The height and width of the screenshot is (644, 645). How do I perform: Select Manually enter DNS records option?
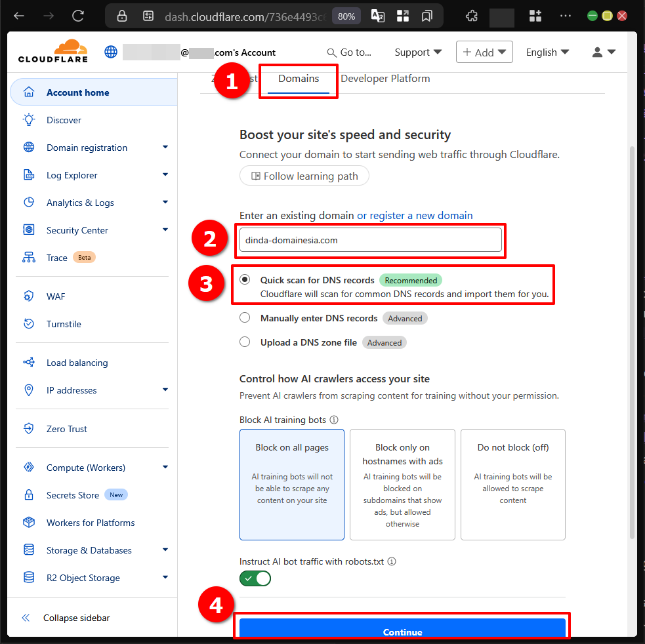tap(245, 318)
